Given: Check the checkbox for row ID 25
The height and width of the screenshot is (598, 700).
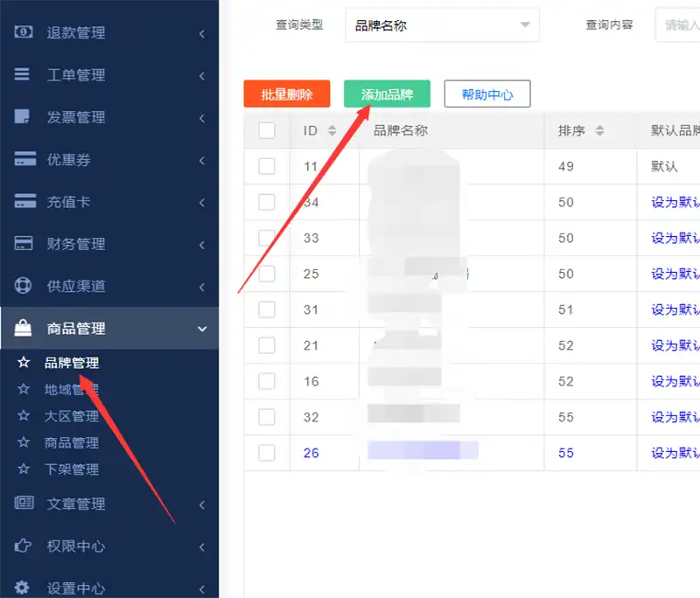Looking at the screenshot, I should click(x=267, y=274).
